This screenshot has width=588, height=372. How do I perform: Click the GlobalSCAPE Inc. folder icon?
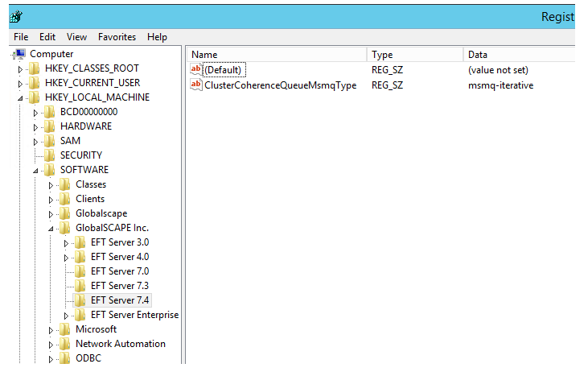(x=65, y=228)
